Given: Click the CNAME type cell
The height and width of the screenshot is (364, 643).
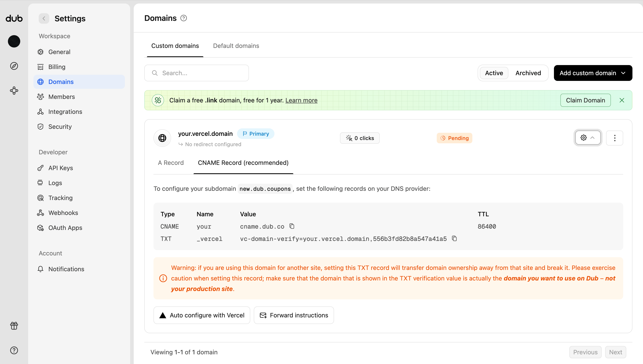Looking at the screenshot, I should (x=170, y=226).
